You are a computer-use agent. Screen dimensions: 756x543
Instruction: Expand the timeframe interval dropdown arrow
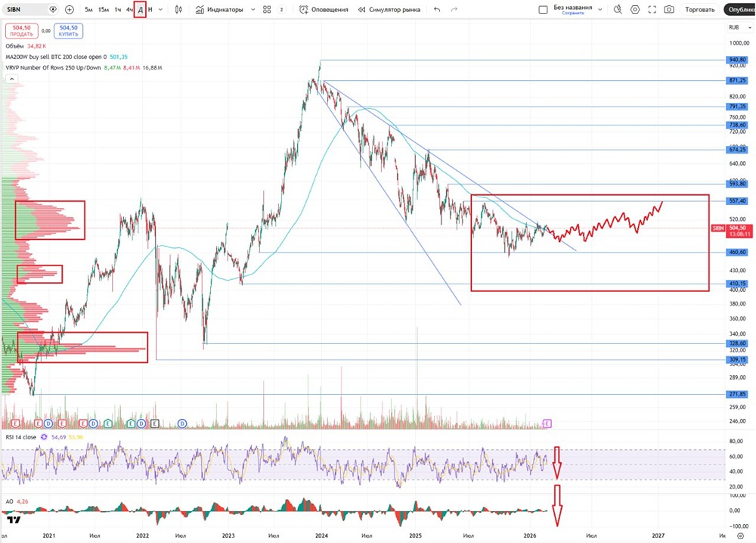point(160,10)
